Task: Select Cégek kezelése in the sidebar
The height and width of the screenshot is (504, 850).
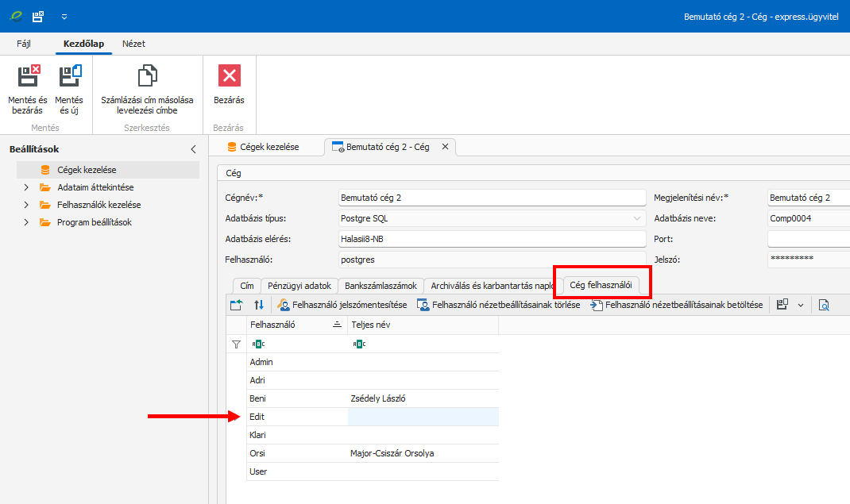Action: [x=87, y=170]
